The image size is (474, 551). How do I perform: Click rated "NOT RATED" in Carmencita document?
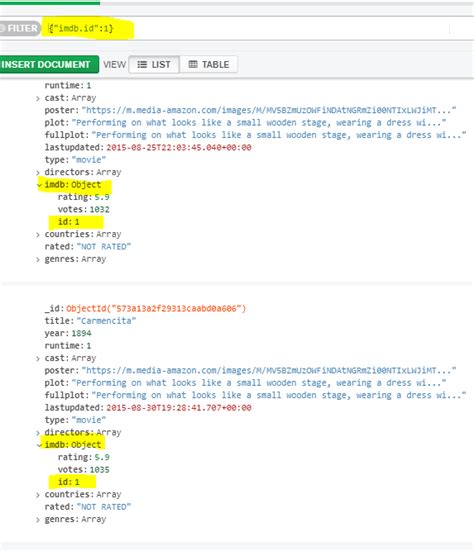(x=104, y=507)
